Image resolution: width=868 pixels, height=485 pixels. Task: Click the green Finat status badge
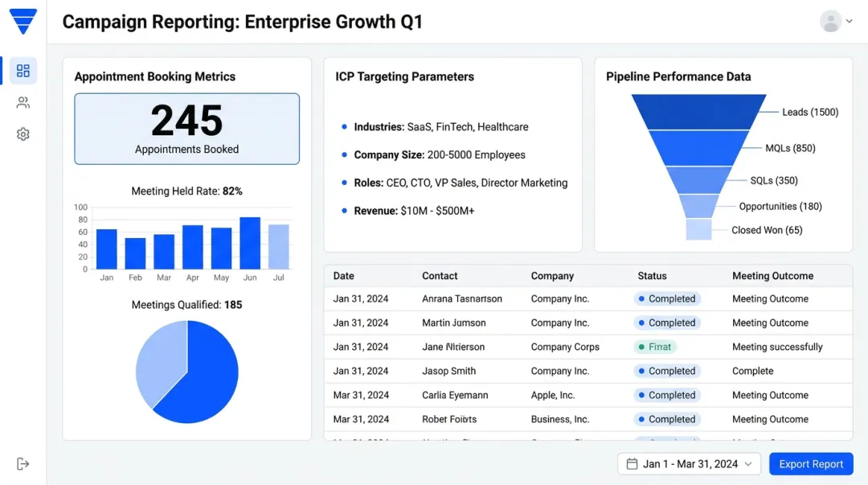[x=655, y=347]
